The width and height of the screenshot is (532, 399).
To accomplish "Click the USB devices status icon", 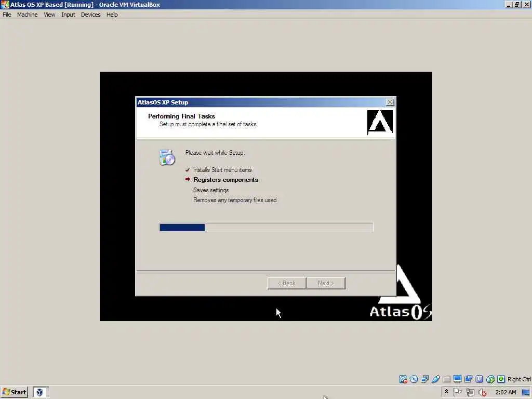I will (x=436, y=379).
